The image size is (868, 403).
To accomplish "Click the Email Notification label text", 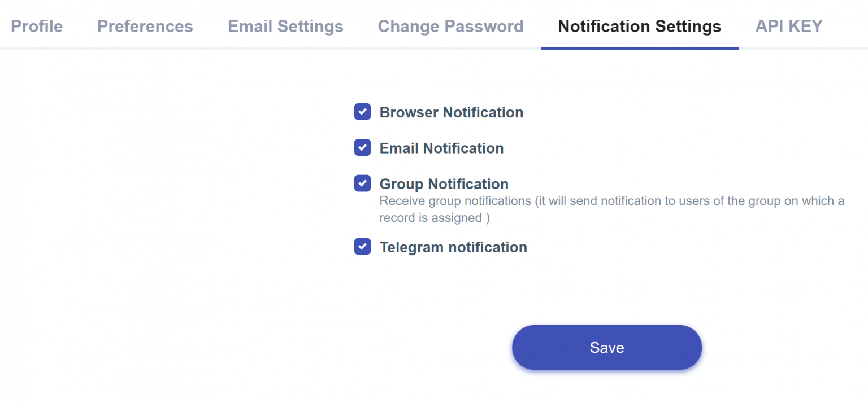I will pos(441,148).
